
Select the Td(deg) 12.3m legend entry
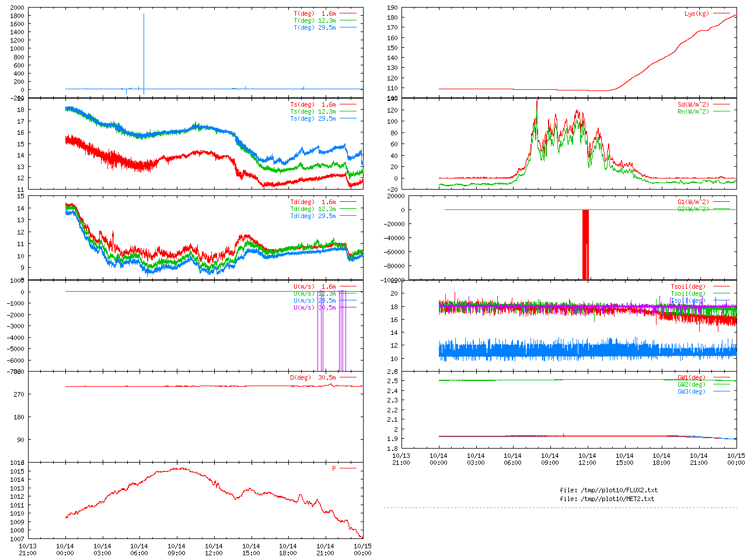313,209
